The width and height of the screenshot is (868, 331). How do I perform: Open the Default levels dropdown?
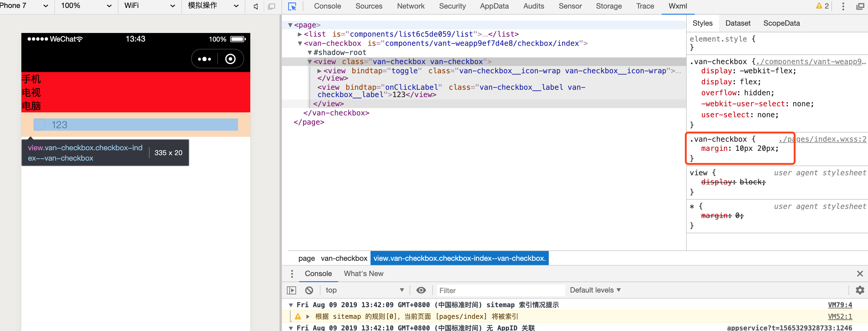[595, 290]
